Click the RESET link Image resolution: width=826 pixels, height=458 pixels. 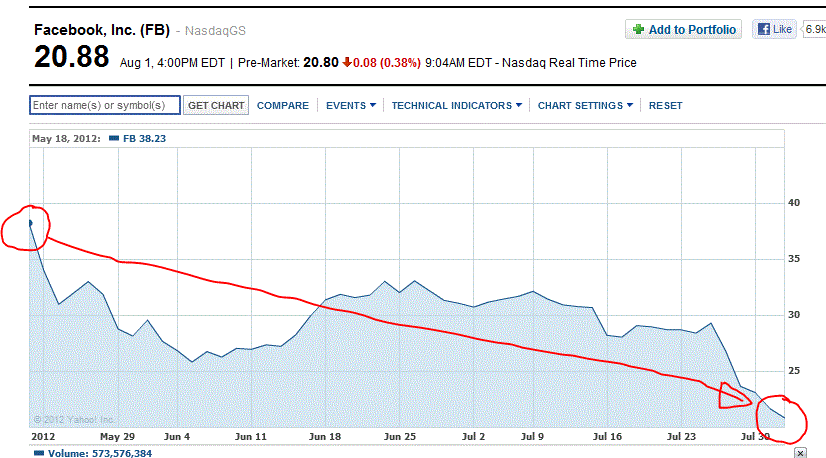coord(665,105)
